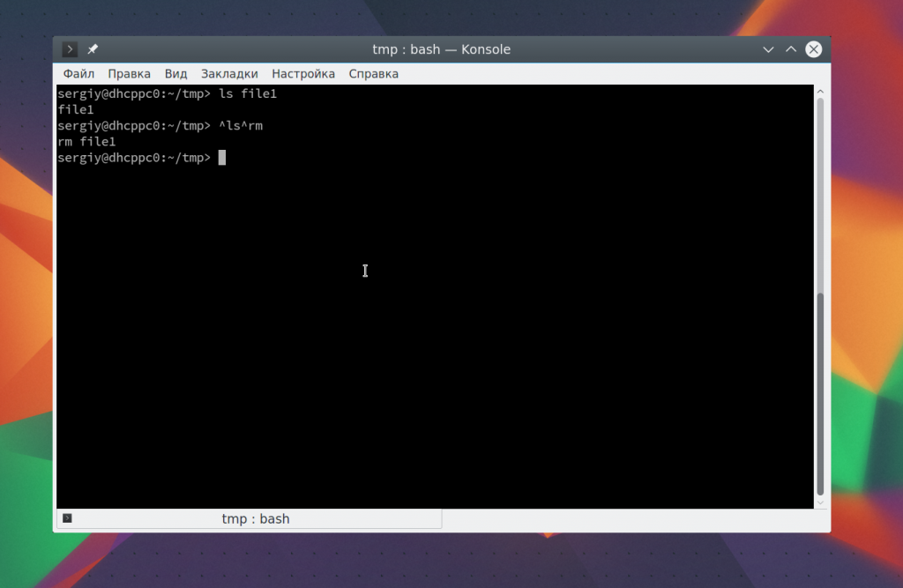Select the 'tmp : bash' tab label
Image resolution: width=903 pixels, height=588 pixels.
coord(255,519)
